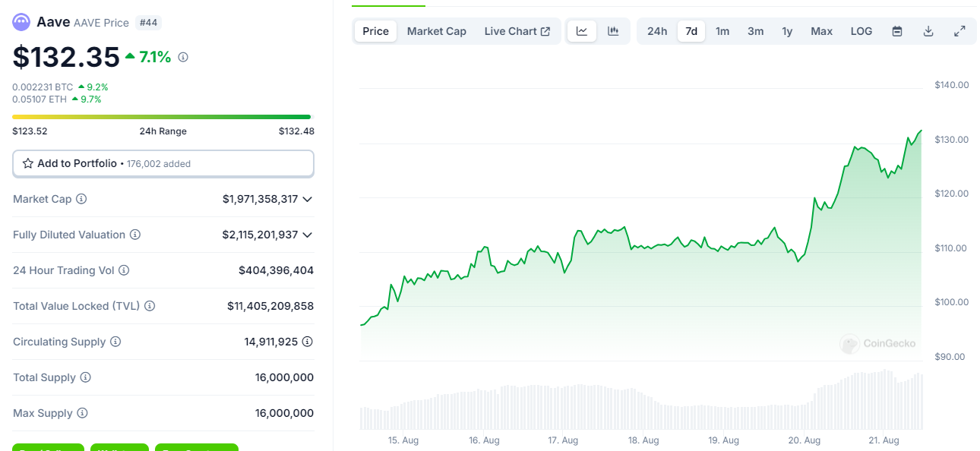Viewport: 980px width, 451px height.
Task: Switch to candlestick chart view icon
Action: 613,31
